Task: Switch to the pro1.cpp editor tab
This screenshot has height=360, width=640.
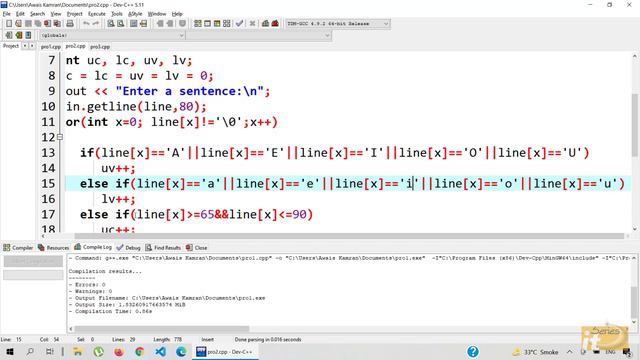Action: click(51, 47)
